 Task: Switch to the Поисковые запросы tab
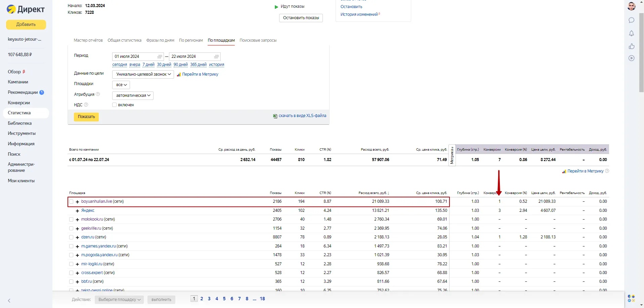tap(258, 40)
